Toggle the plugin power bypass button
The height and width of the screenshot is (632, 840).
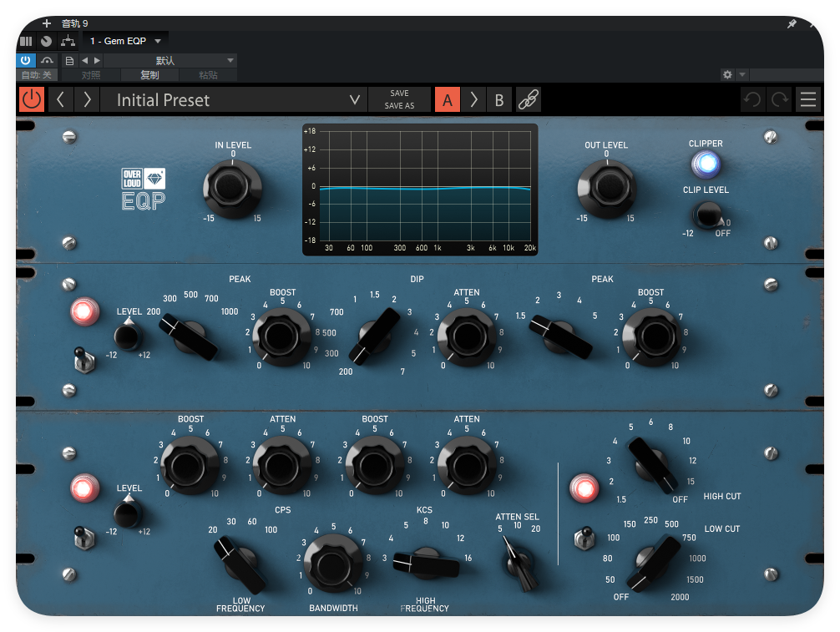(32, 99)
